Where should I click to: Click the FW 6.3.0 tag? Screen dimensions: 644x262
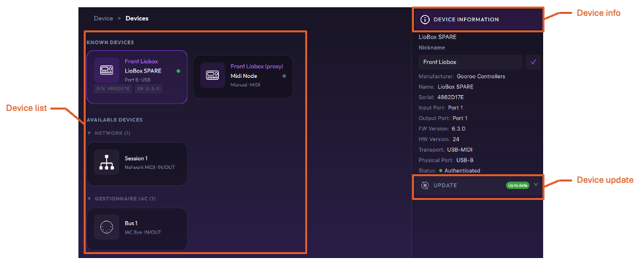pyautogui.click(x=148, y=88)
